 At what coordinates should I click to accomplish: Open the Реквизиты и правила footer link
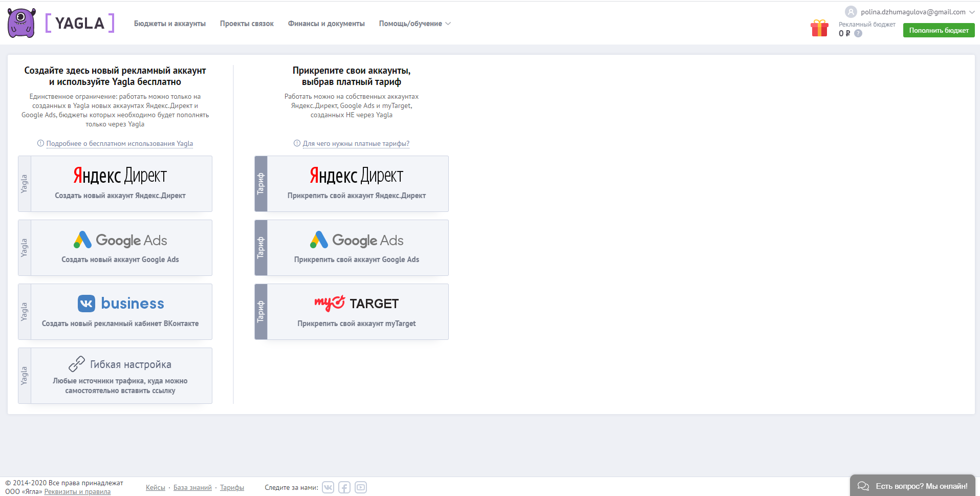click(x=77, y=491)
